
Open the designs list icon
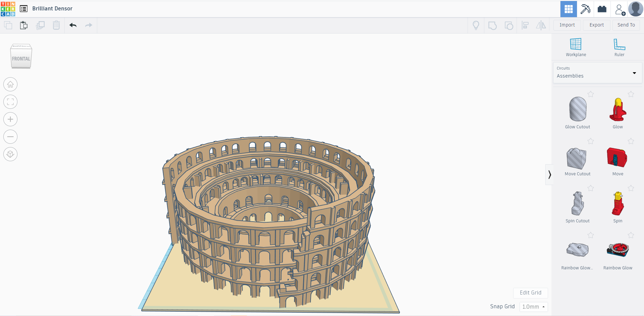coord(23,9)
